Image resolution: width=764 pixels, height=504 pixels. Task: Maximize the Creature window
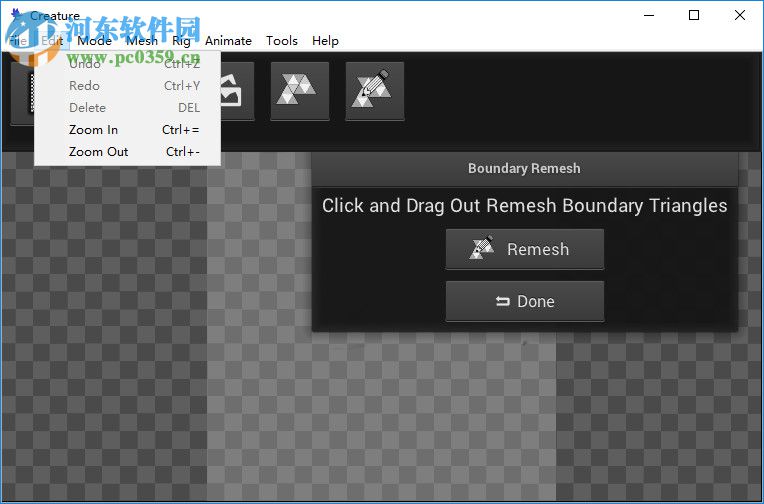(694, 15)
